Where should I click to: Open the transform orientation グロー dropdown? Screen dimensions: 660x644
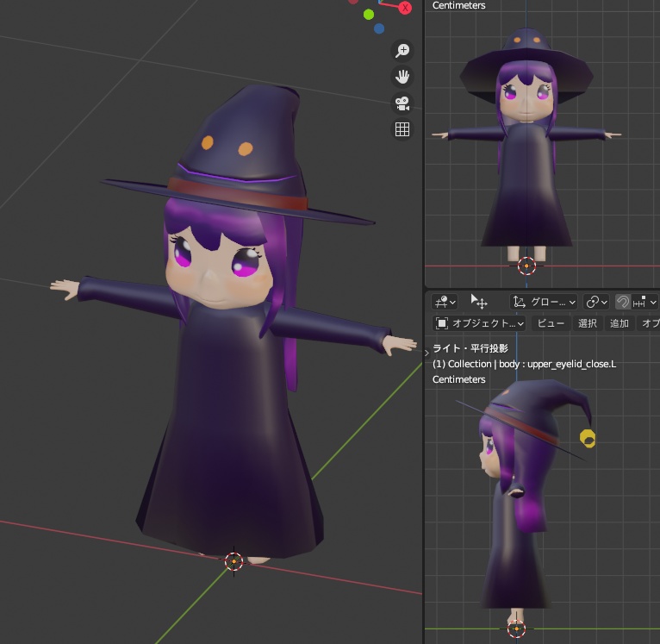tap(544, 302)
